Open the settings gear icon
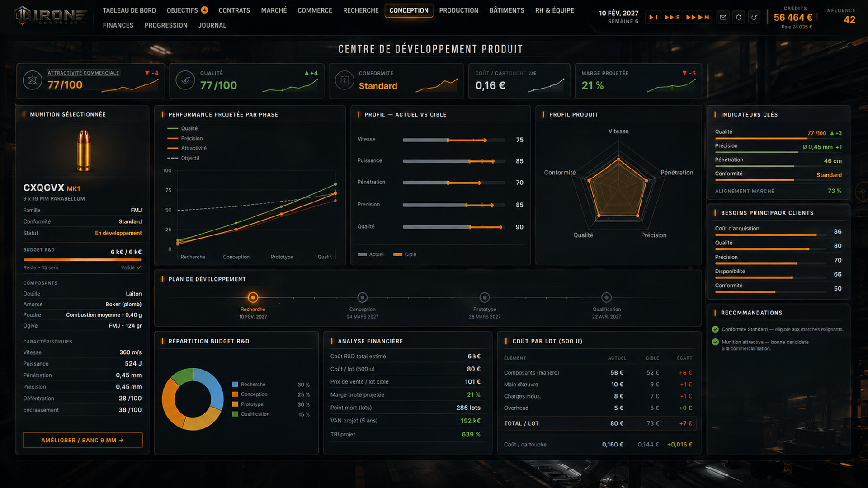Image resolution: width=868 pixels, height=488 pixels. click(739, 17)
